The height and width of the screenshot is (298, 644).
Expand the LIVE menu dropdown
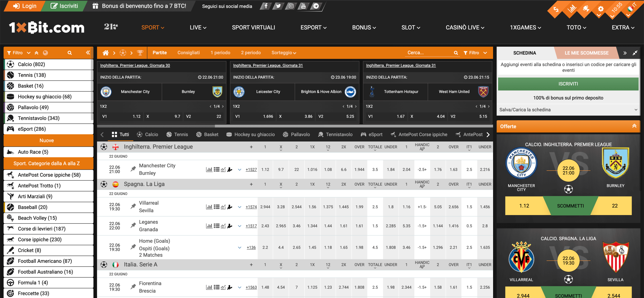pyautogui.click(x=198, y=28)
